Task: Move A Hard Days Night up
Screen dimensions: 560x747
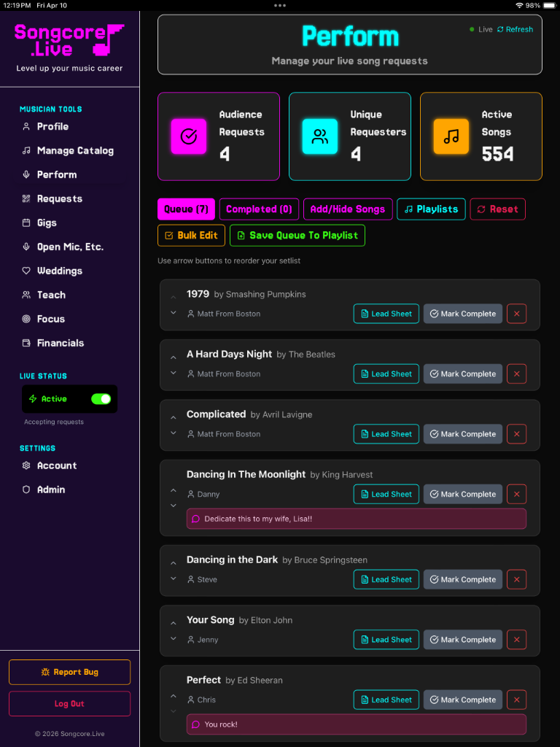Action: click(x=174, y=357)
